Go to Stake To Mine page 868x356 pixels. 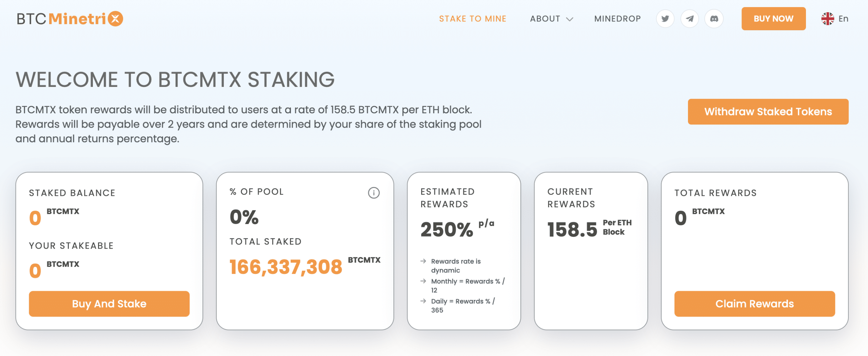[473, 19]
